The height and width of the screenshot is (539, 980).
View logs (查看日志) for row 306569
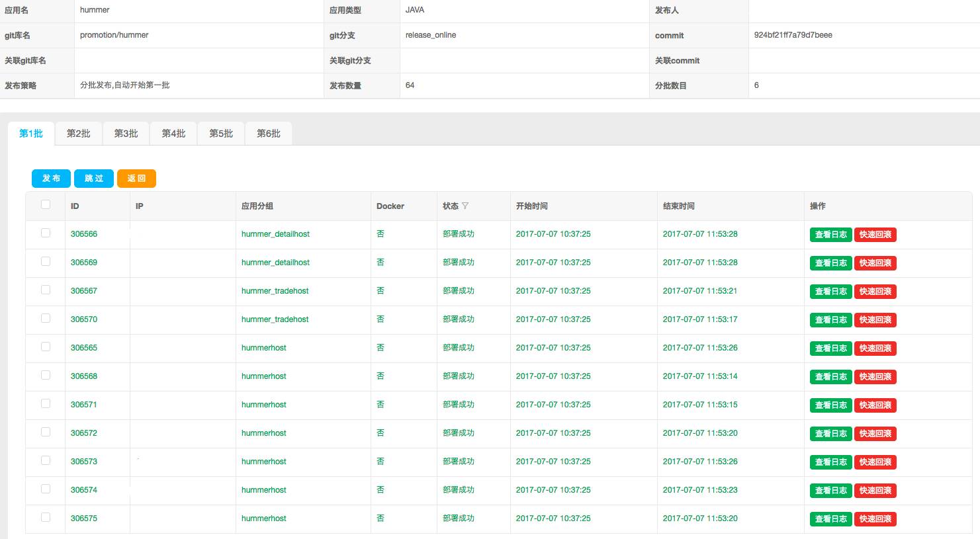coord(831,263)
